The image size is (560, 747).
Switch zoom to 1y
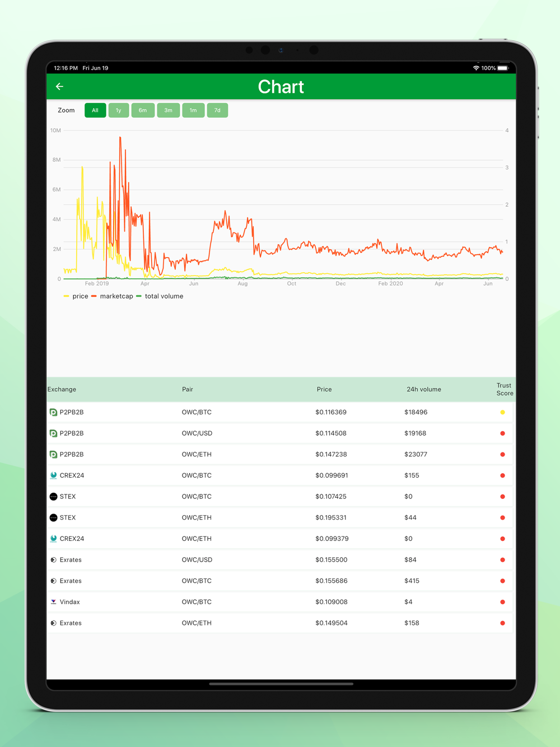point(119,110)
